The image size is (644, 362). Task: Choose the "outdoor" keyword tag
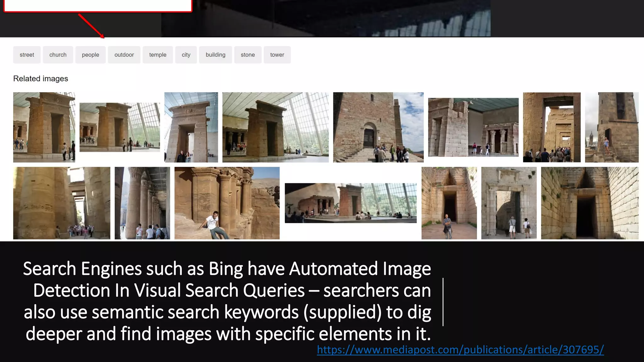(124, 55)
